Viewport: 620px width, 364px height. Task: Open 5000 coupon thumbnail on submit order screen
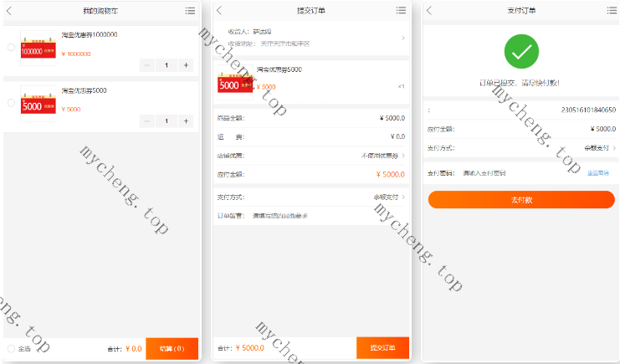(235, 82)
